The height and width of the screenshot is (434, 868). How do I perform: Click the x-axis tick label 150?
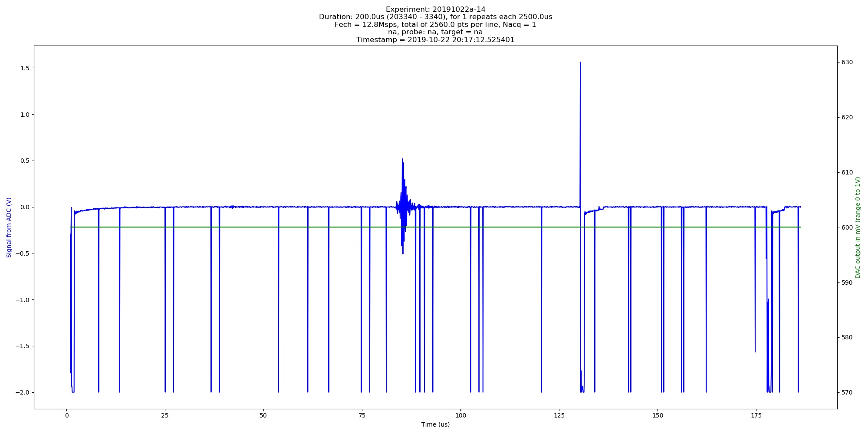coord(658,415)
